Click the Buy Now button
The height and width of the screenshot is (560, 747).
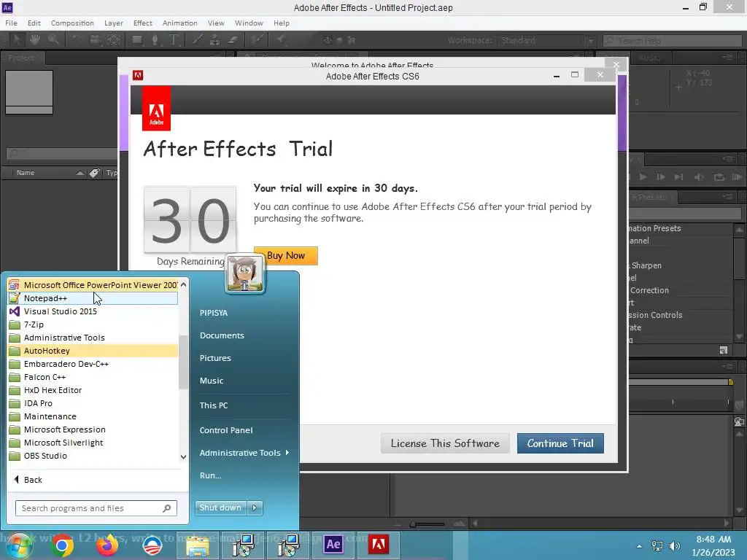click(286, 256)
